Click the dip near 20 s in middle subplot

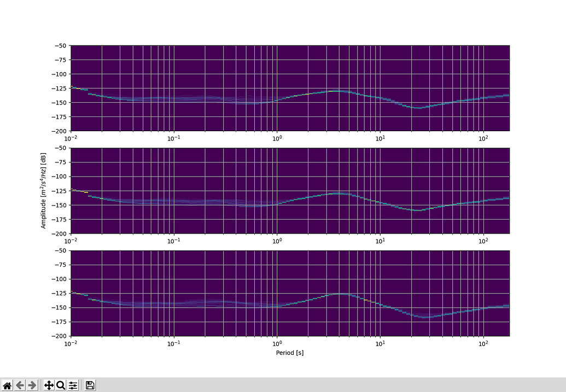click(x=417, y=209)
